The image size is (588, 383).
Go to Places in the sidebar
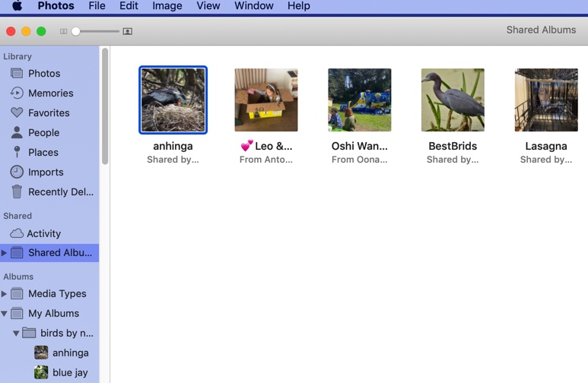click(x=43, y=153)
